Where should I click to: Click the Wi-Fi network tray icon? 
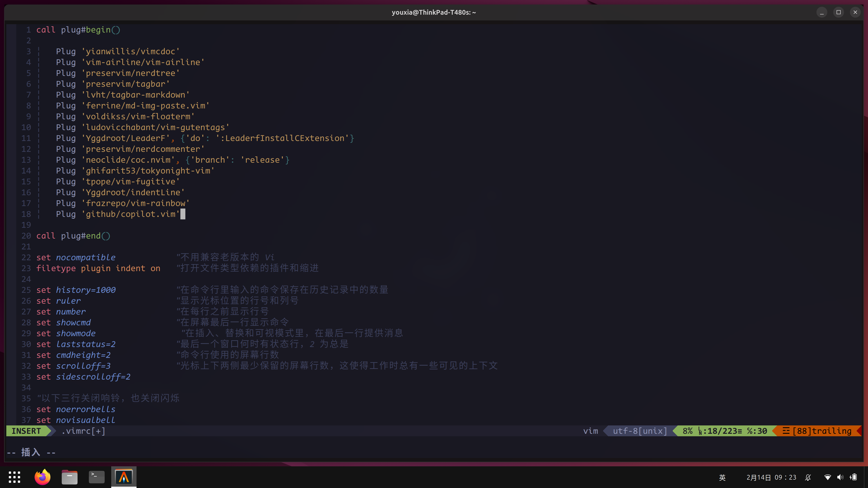coord(827,477)
